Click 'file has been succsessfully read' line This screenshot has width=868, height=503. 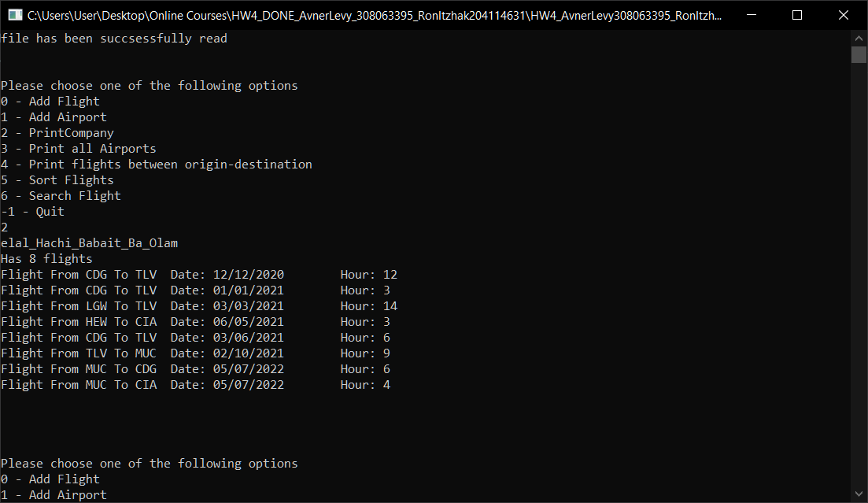pyautogui.click(x=114, y=39)
